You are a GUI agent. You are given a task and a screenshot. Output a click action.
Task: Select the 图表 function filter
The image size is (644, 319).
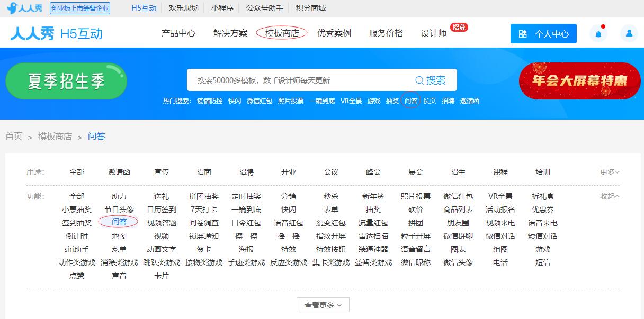click(458, 249)
